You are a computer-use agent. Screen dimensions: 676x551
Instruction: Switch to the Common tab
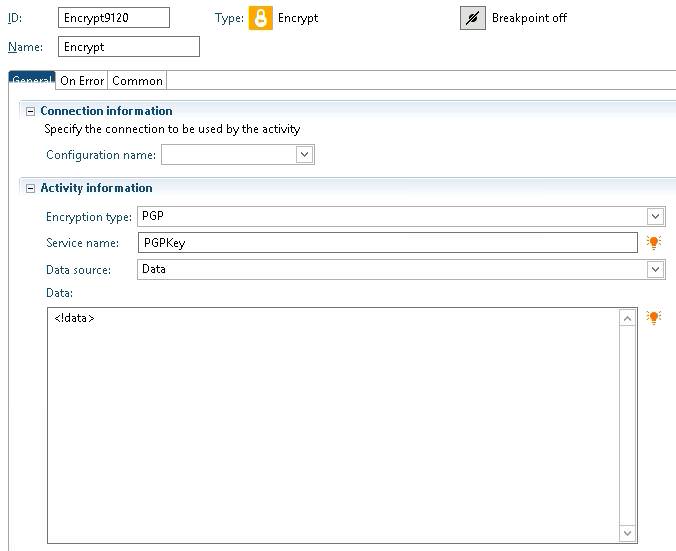(137, 81)
